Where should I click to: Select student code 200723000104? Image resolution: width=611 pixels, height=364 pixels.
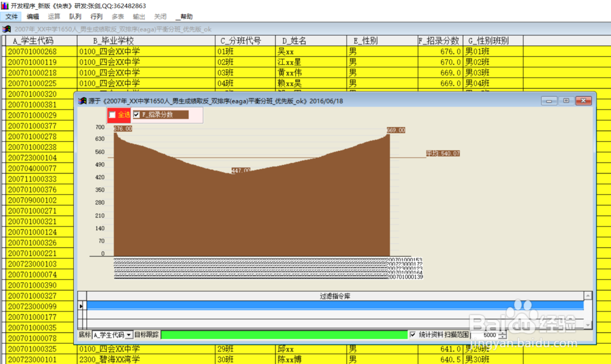click(40, 158)
